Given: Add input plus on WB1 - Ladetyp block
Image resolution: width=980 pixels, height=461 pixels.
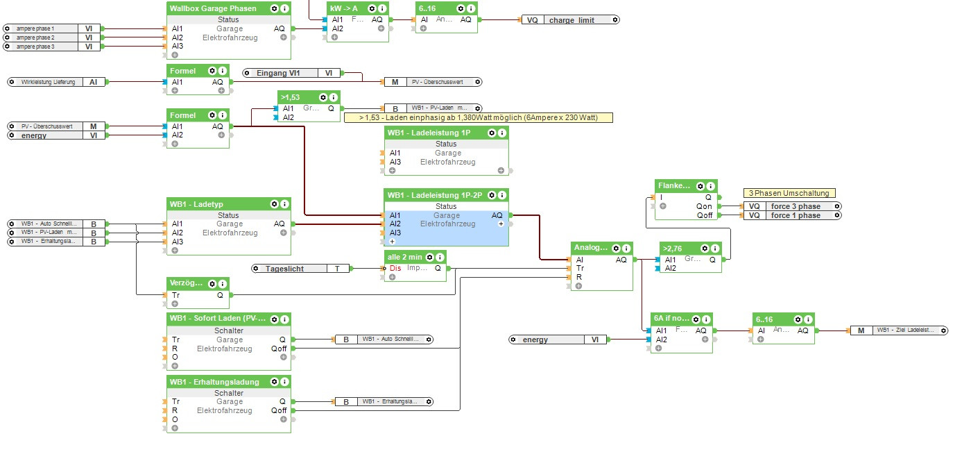Looking at the screenshot, I should click(x=175, y=250).
